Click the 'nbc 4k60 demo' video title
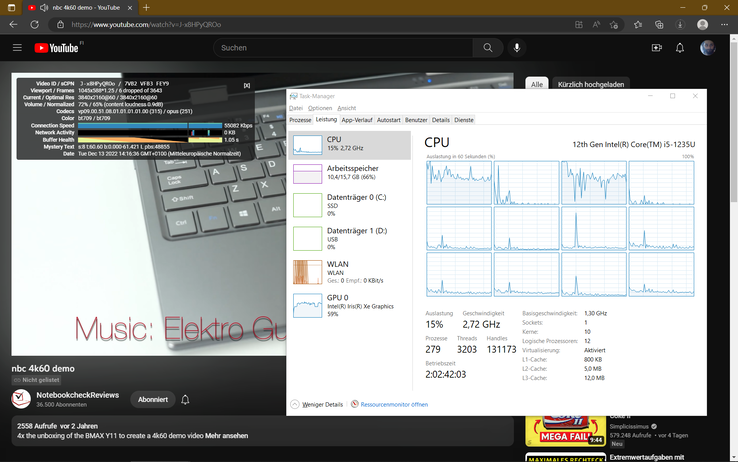This screenshot has height=462, width=738. point(43,368)
